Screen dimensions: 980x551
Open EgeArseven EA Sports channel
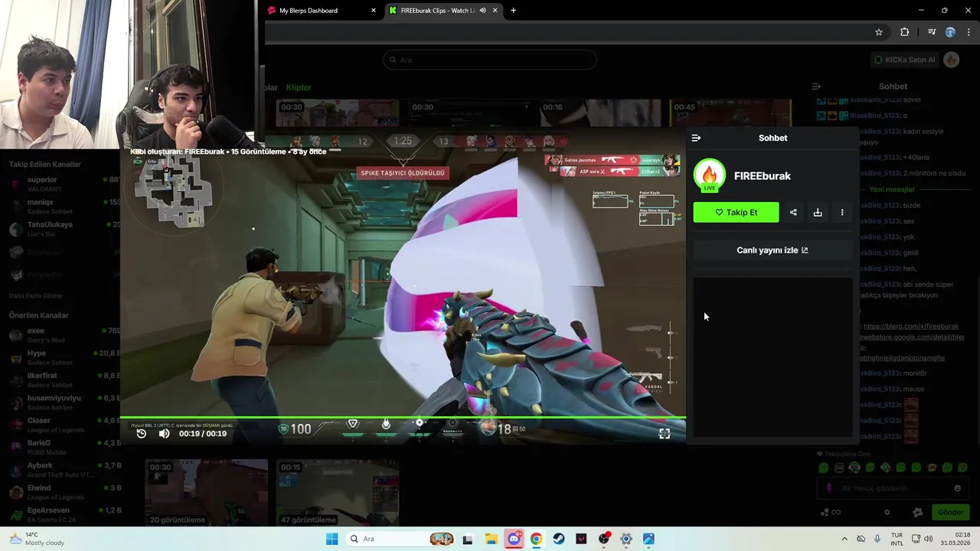coord(60,514)
